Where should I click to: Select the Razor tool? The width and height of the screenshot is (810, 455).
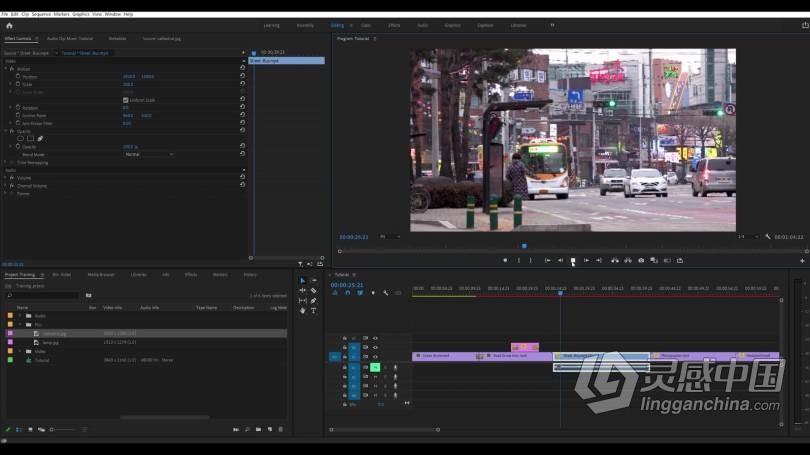tap(314, 290)
